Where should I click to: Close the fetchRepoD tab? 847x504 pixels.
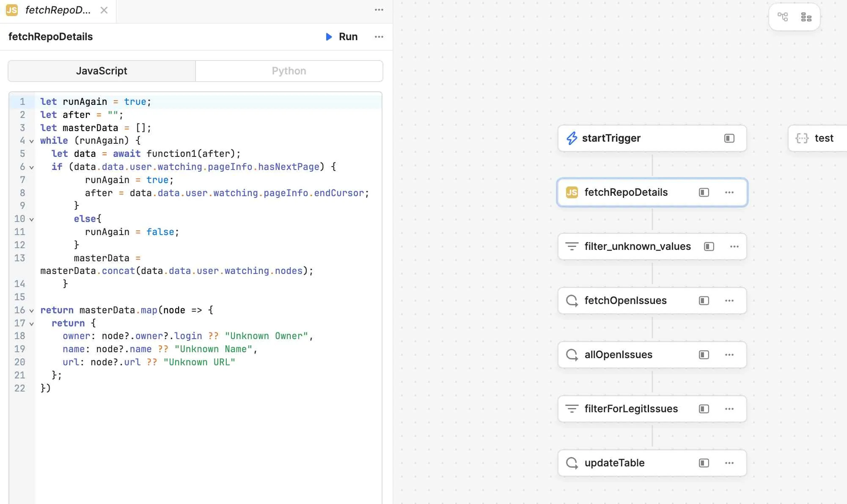[104, 10]
